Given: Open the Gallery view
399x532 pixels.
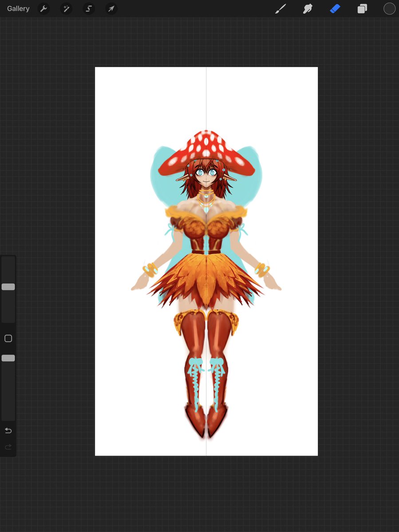Looking at the screenshot, I should (18, 8).
